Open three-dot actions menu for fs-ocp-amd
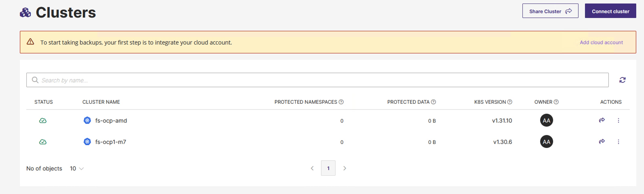 [619, 120]
